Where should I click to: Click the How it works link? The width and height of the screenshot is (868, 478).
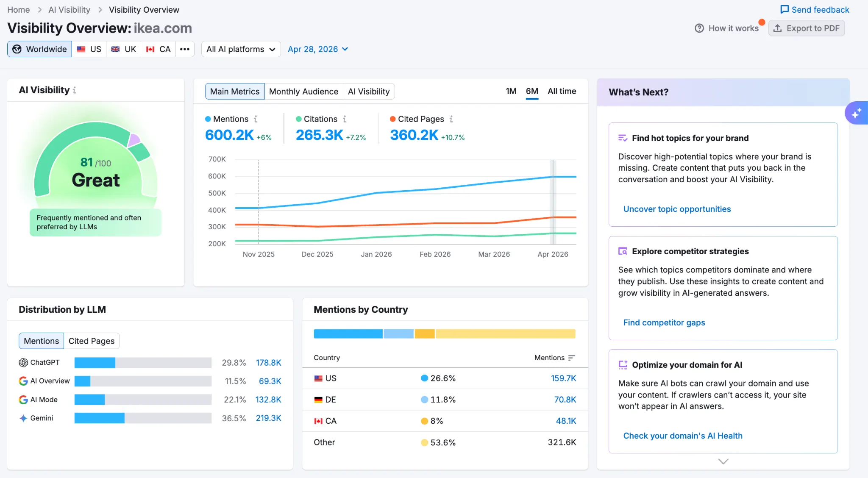[733, 28]
